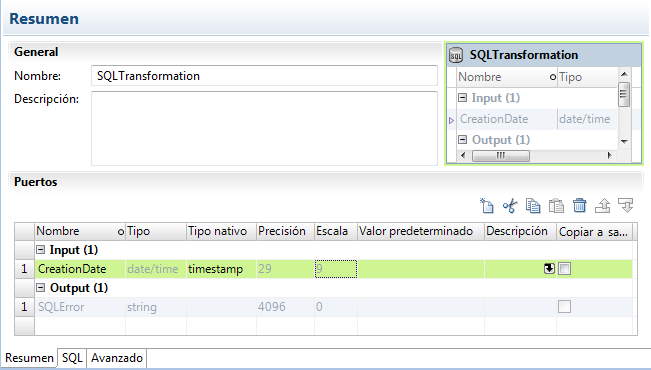
Task: Collapse the Output (1) group in Puertos table
Action: click(x=41, y=288)
